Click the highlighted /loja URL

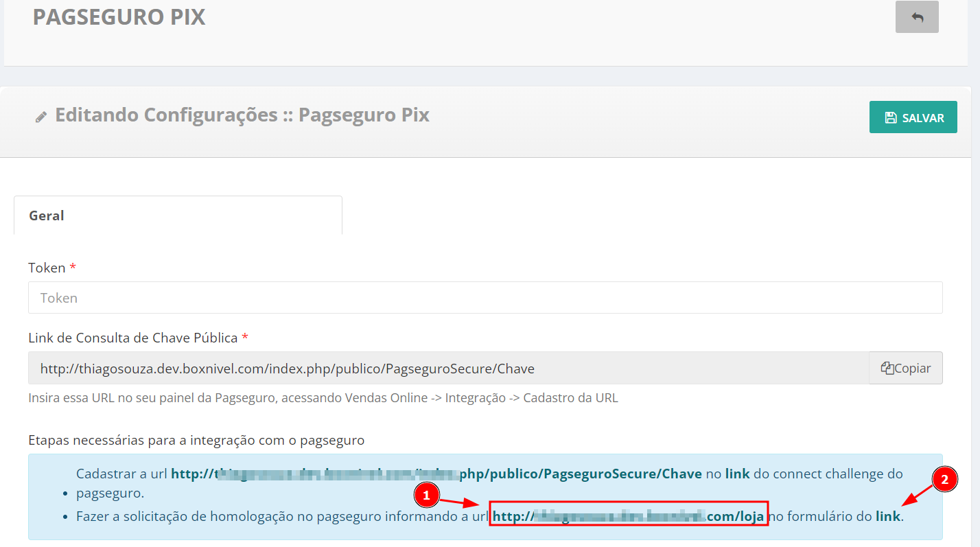pos(628,517)
